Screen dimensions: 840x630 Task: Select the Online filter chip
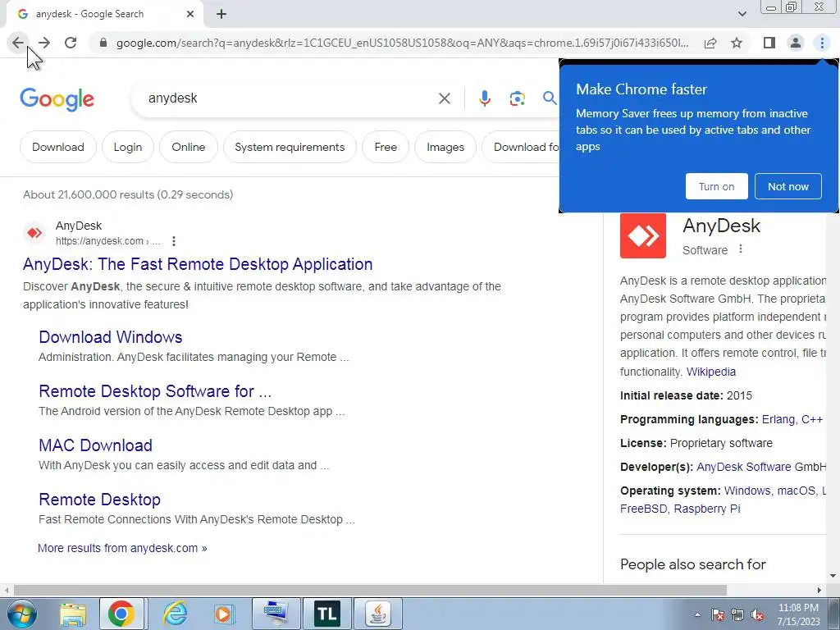point(188,147)
